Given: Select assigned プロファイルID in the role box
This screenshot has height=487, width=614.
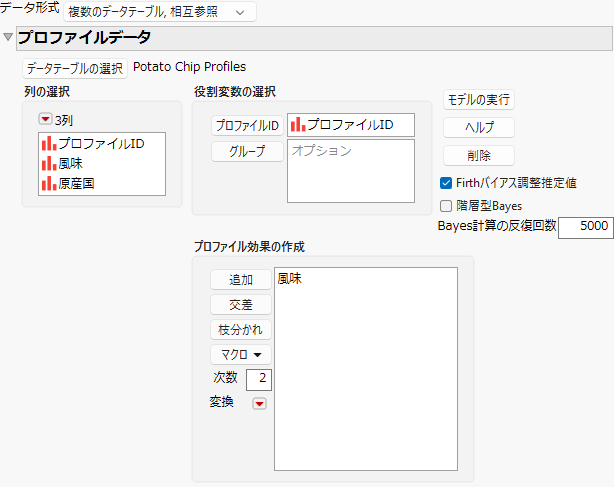Looking at the screenshot, I should pos(350,125).
